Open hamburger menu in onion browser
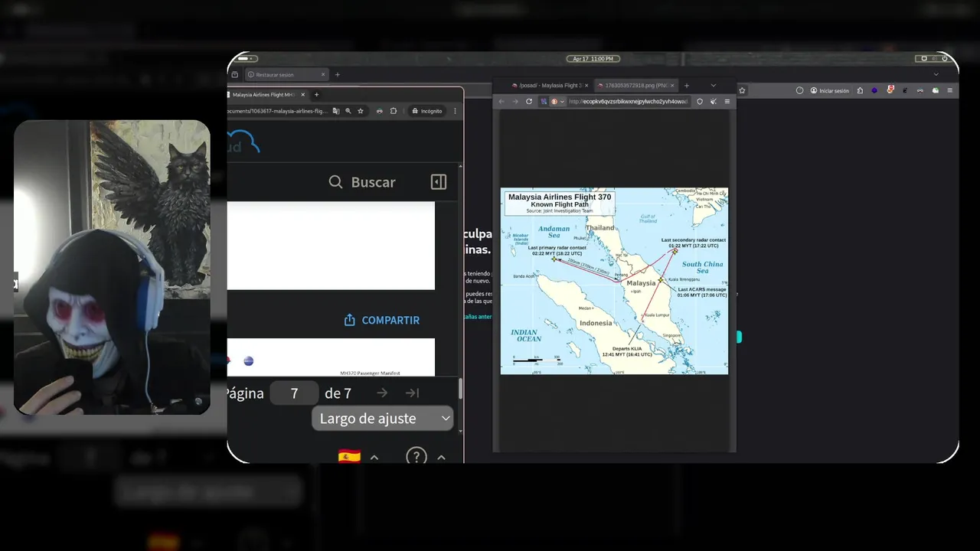The width and height of the screenshot is (980, 551). (x=727, y=101)
